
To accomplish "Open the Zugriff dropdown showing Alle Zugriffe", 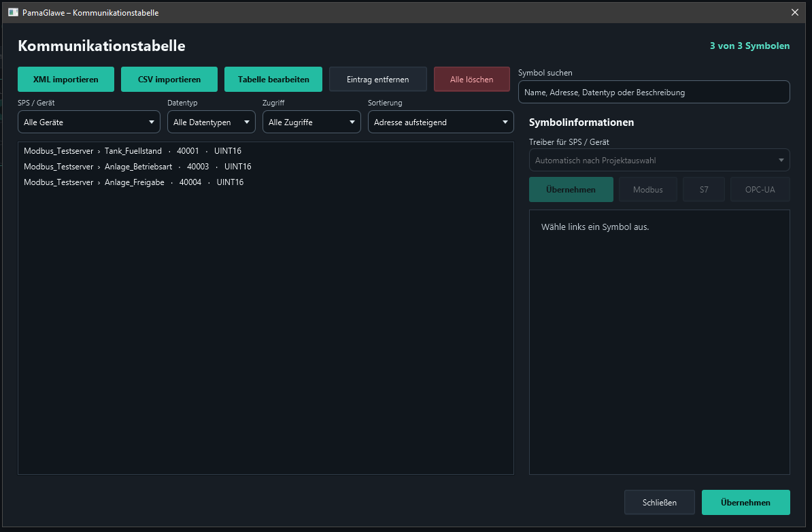I will pyautogui.click(x=311, y=122).
